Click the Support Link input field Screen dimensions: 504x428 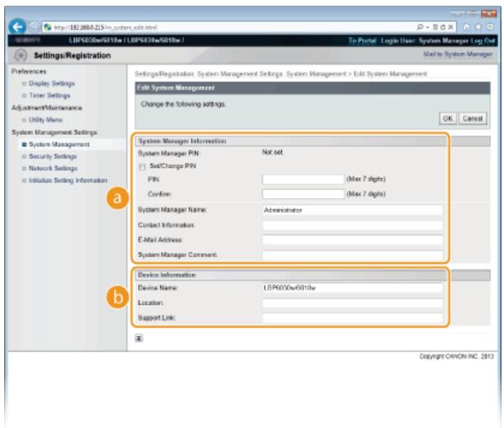(352, 318)
